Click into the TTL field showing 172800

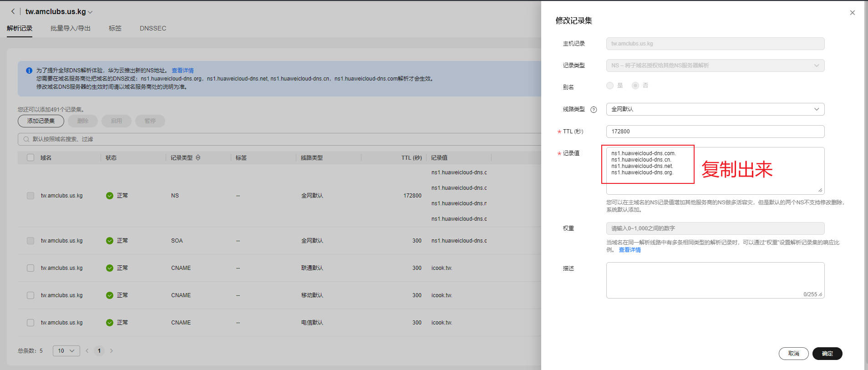click(715, 132)
